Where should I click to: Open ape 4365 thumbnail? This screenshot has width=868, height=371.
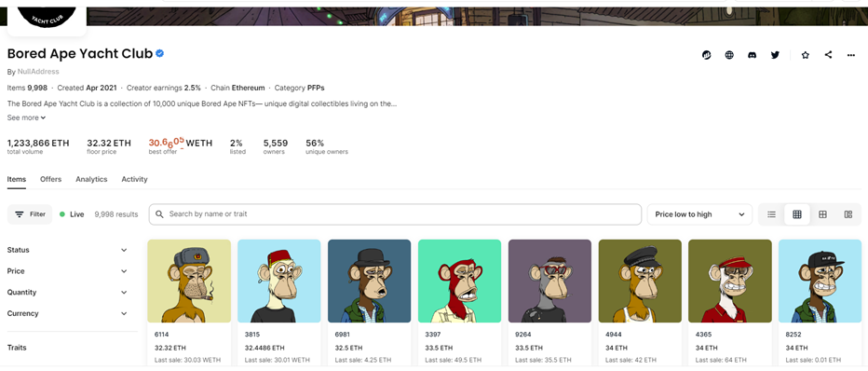(x=730, y=281)
